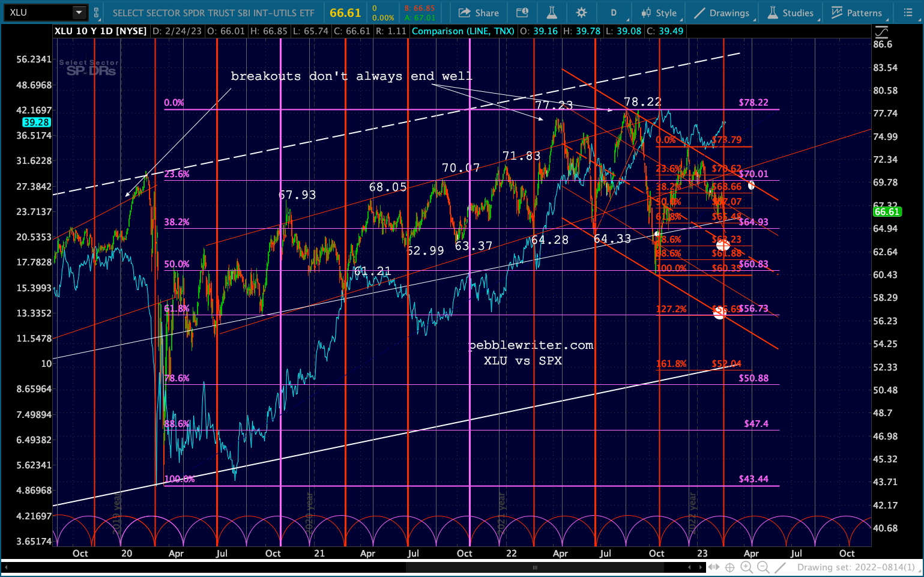924x577 pixels.
Task: Open the D timeframe selector
Action: [614, 13]
